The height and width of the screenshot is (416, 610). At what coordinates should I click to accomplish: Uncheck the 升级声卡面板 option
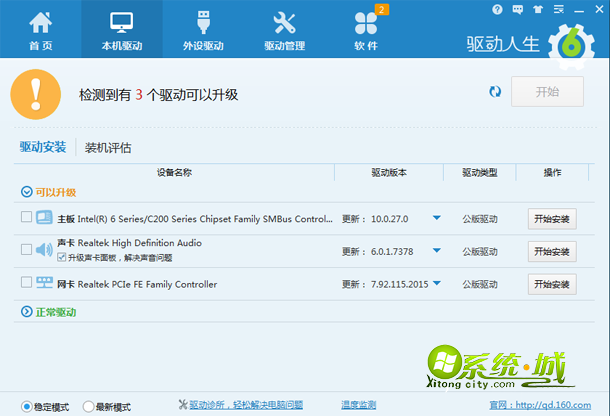(61, 257)
